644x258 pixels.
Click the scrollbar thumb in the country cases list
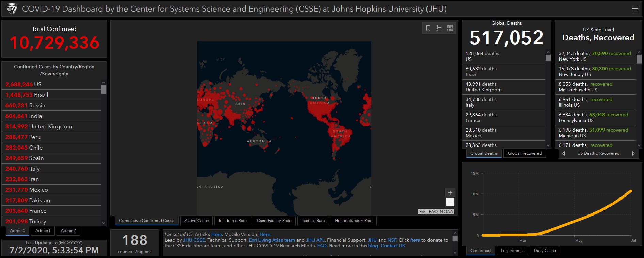[x=104, y=89]
